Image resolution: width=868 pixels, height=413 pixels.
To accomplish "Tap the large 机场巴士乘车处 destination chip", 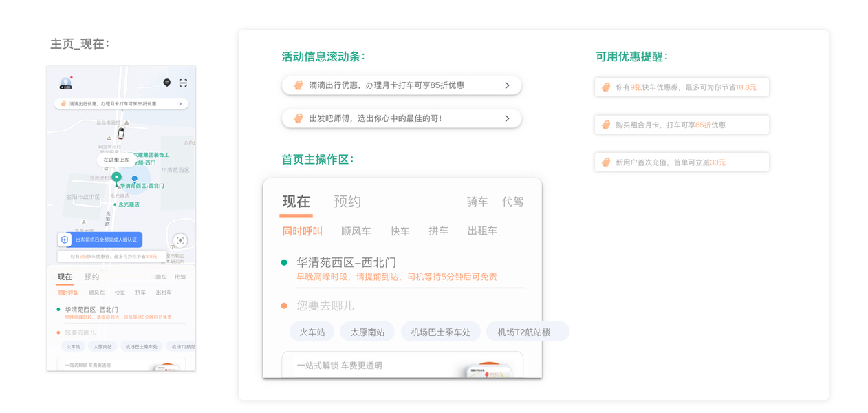I will coord(441,332).
